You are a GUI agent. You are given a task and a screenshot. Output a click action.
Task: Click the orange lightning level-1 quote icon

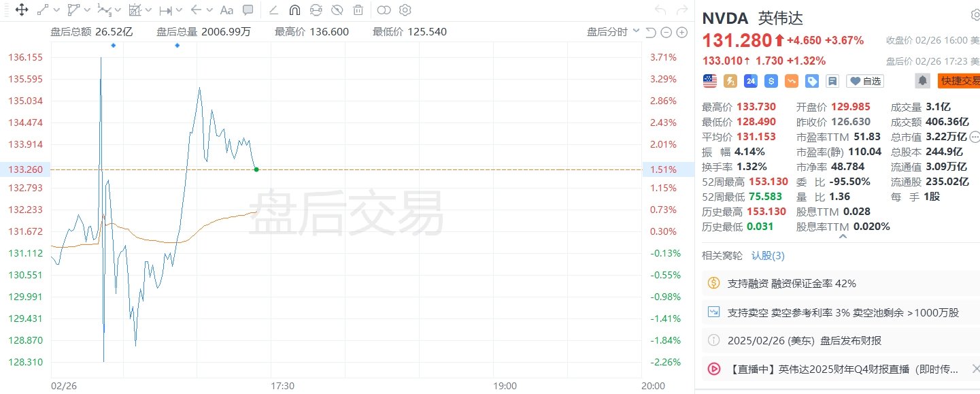(x=730, y=81)
